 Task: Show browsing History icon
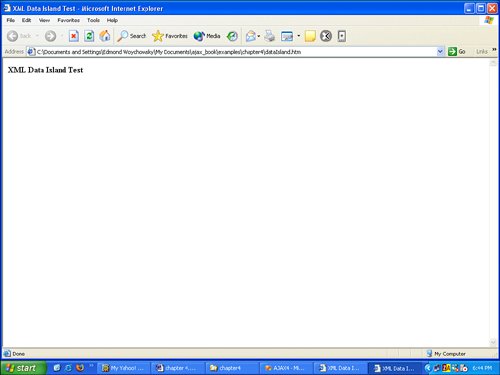point(232,36)
